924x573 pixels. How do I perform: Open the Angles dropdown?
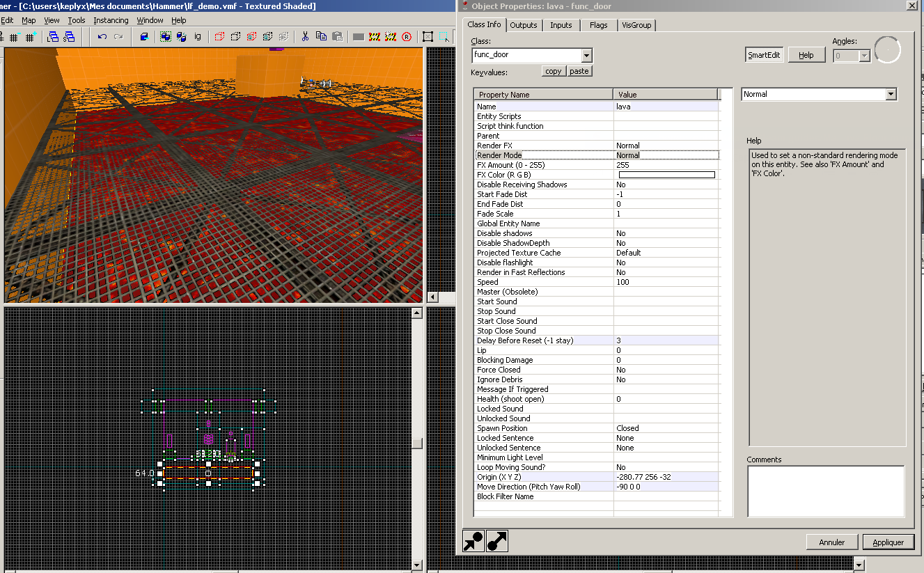coord(864,56)
